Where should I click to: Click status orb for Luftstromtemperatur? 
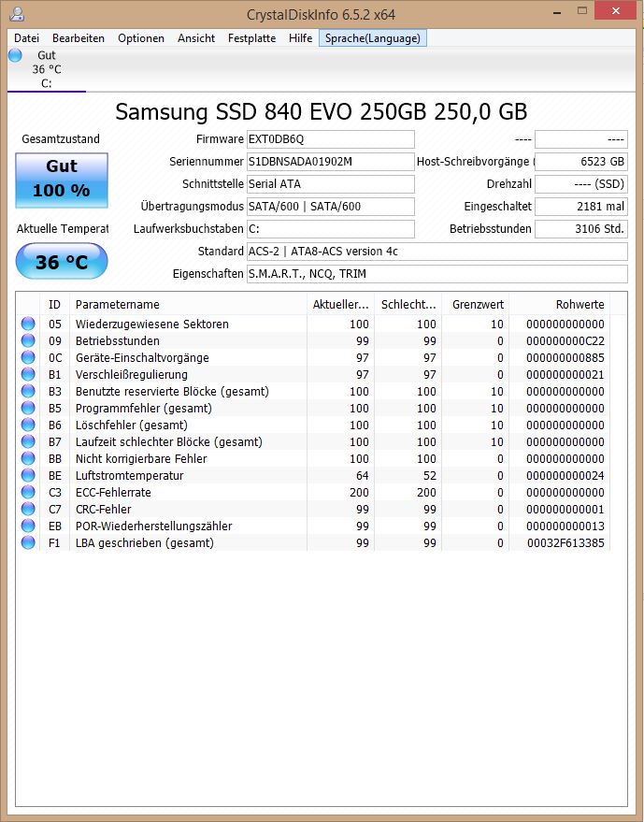pos(28,475)
